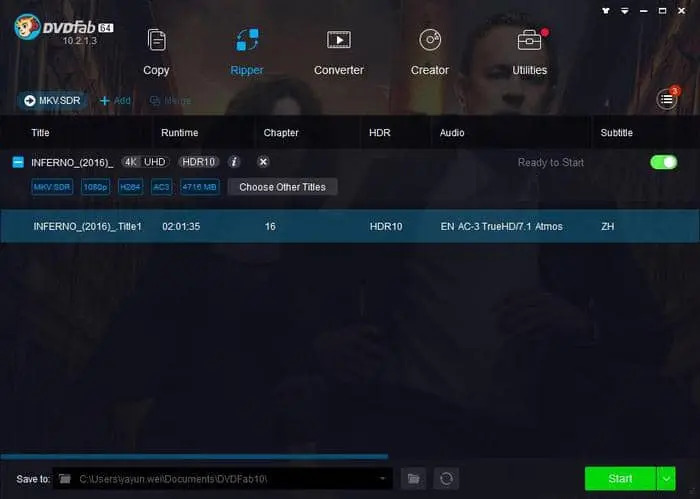Maximize the DVDFab window
Viewport: 700px width, 499px height.
662,11
